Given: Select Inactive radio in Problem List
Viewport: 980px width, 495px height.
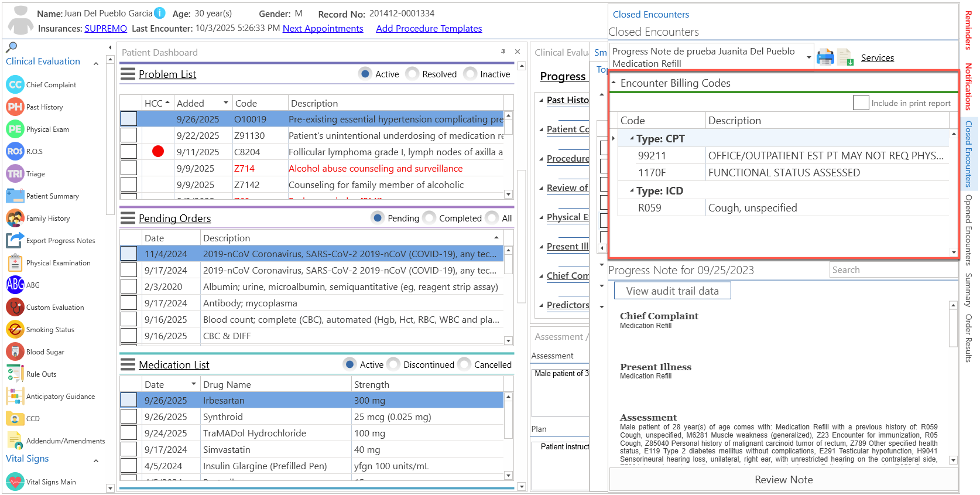Looking at the screenshot, I should pos(470,74).
